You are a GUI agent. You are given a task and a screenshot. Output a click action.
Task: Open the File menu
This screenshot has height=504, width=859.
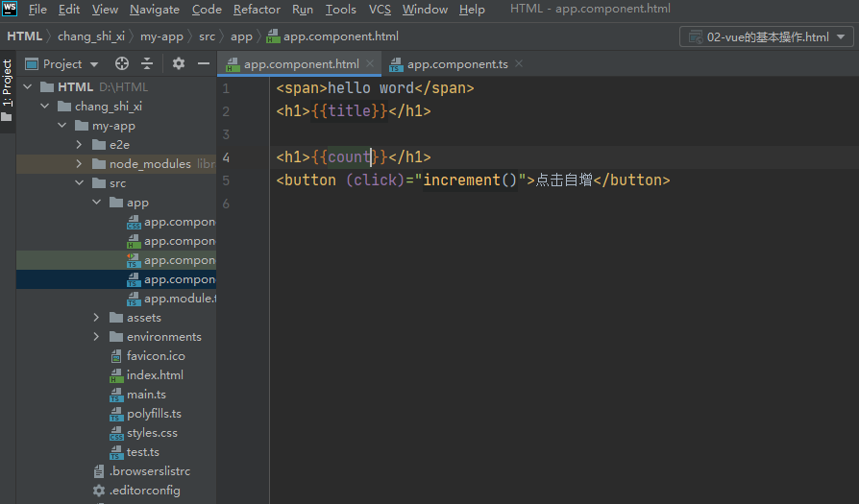click(37, 10)
